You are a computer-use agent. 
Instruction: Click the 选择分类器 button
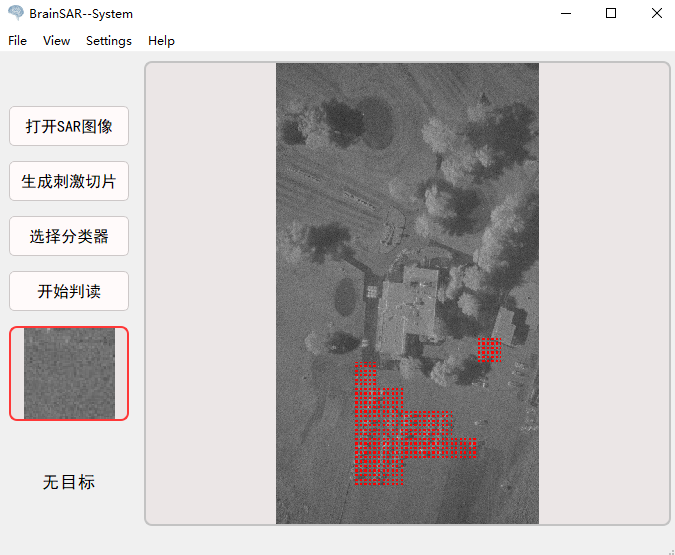click(69, 236)
